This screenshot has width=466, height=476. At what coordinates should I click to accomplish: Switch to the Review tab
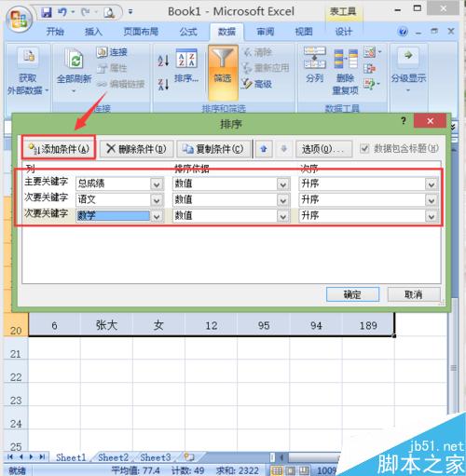[x=265, y=32]
